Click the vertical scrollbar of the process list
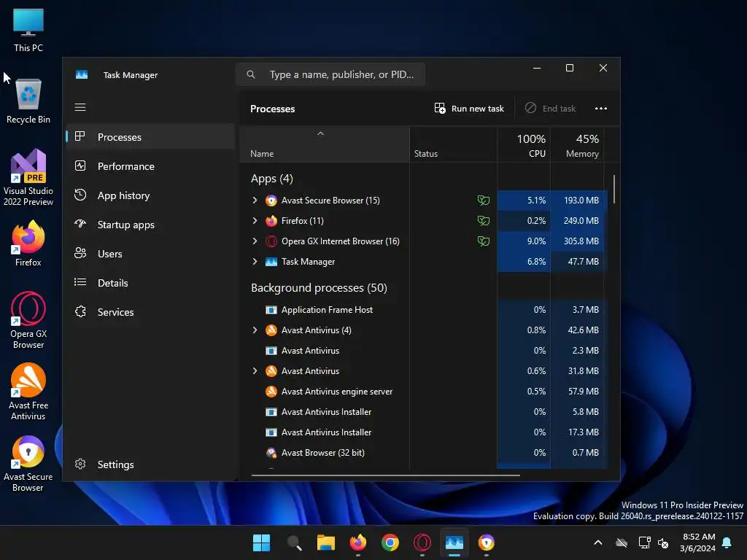This screenshot has height=560, width=747. (x=614, y=189)
